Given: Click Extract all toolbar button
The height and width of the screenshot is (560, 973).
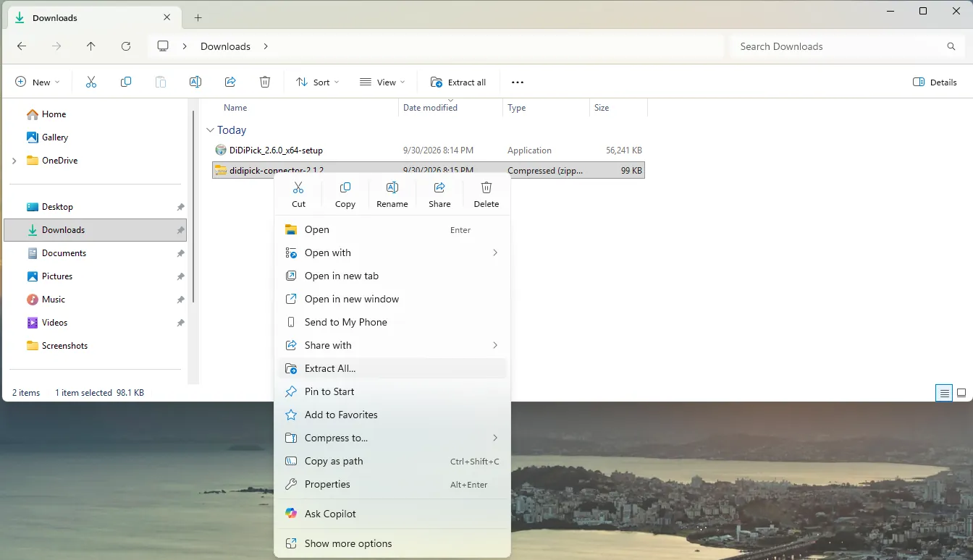Looking at the screenshot, I should (458, 82).
